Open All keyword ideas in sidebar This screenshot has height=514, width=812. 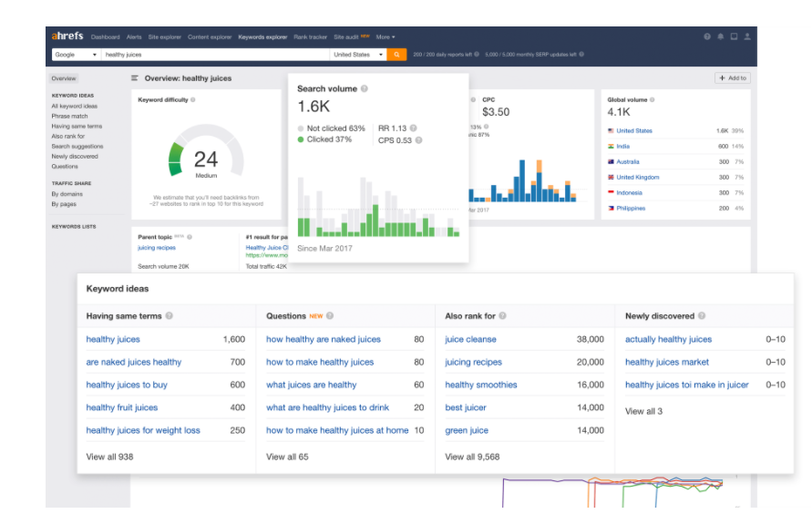pos(75,106)
